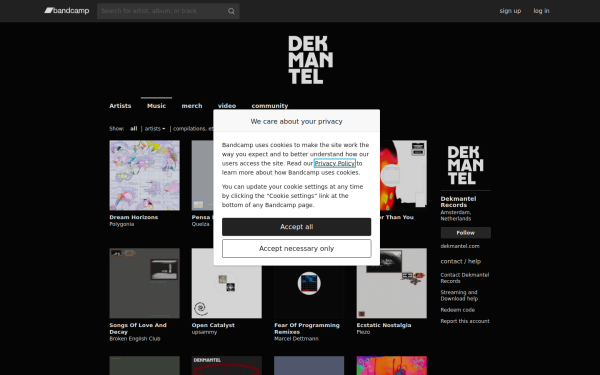
Task: Click Report this account
Action: point(465,321)
